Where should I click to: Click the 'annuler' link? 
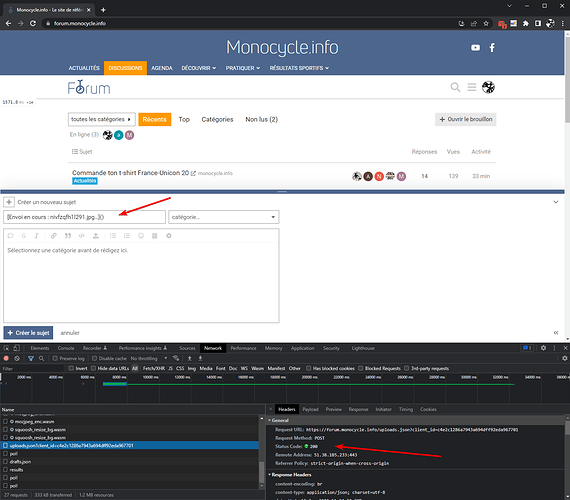coord(70,333)
